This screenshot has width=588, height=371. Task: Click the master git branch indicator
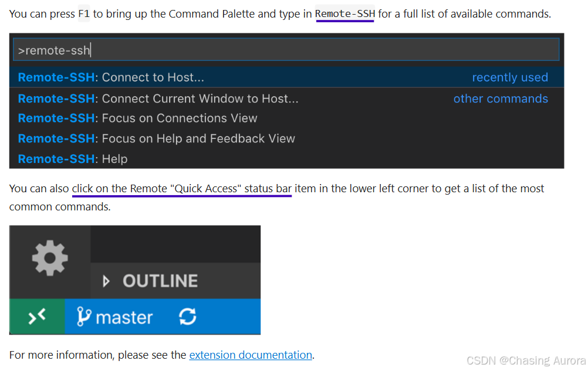click(x=114, y=317)
